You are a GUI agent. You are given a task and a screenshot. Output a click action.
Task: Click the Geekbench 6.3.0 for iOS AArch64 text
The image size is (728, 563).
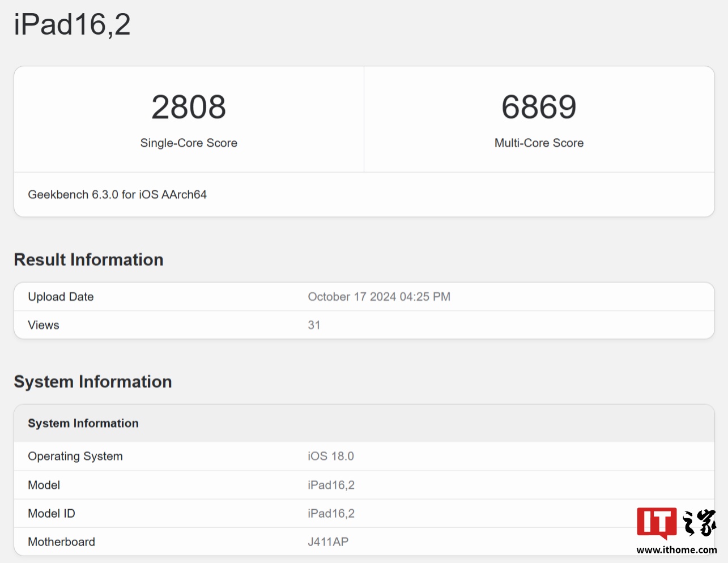coord(117,195)
